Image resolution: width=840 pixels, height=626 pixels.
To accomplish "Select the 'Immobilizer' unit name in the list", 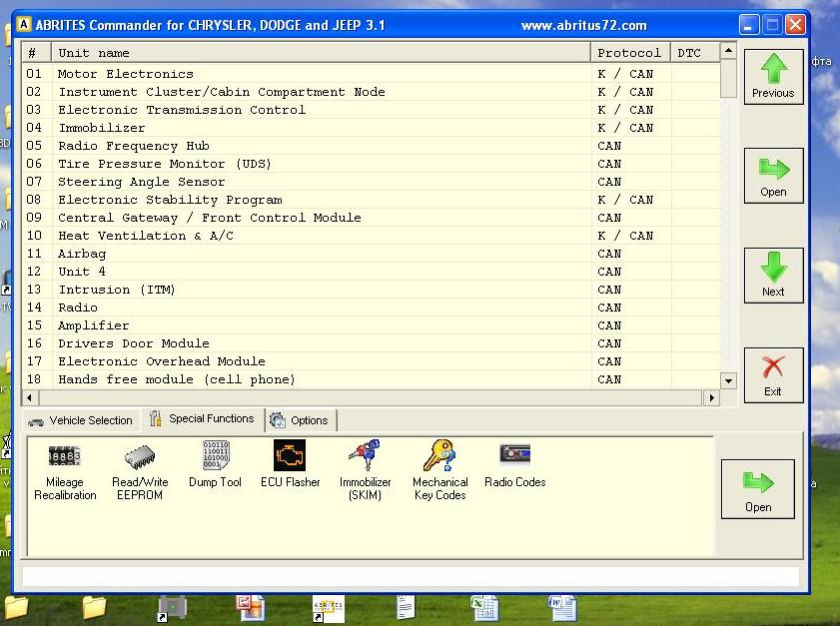I will click(x=102, y=128).
